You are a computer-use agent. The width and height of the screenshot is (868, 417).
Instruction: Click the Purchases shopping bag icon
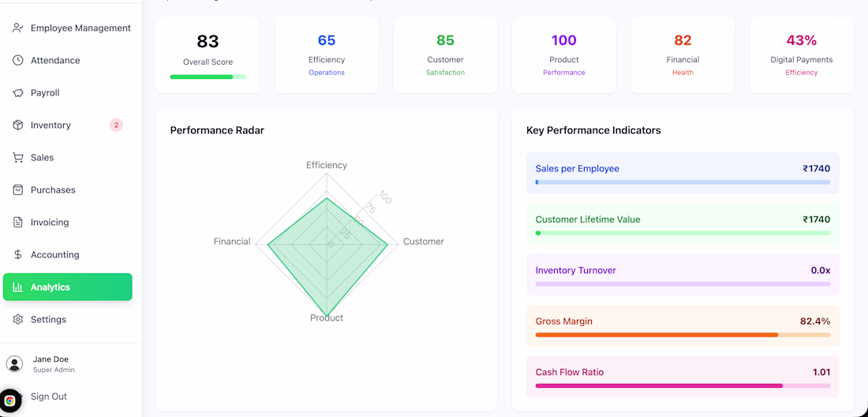17,190
